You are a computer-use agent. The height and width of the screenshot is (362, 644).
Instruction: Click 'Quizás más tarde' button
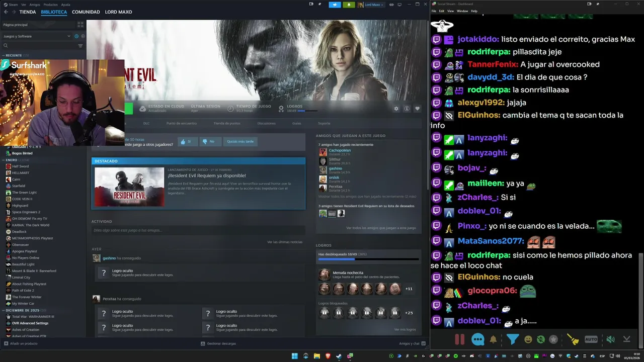click(x=240, y=142)
